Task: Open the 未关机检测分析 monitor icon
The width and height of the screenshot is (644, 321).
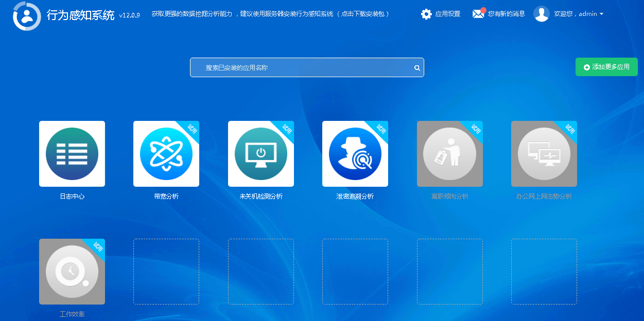Action: [x=261, y=154]
